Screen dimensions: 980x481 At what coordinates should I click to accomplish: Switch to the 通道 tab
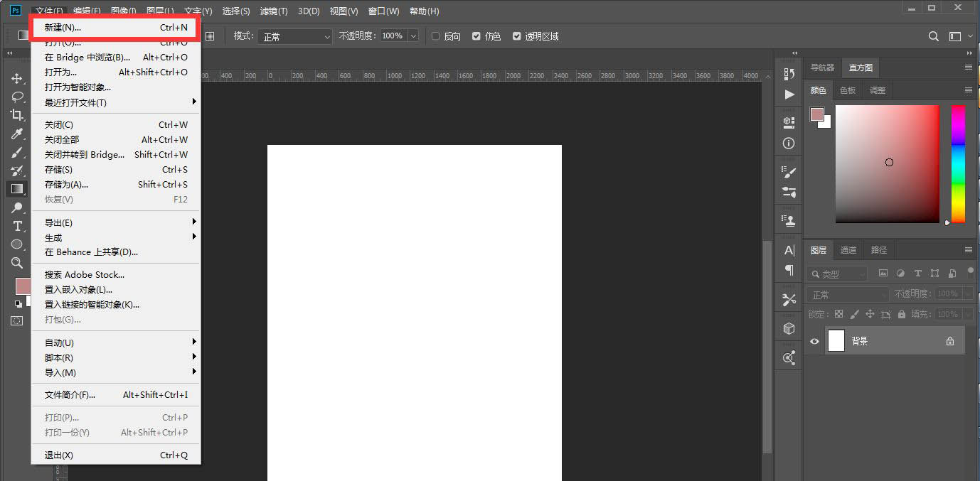[848, 250]
